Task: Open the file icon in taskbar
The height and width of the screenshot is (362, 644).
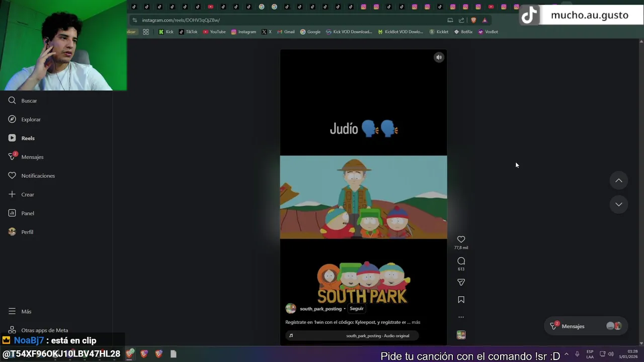Action: coord(173,354)
